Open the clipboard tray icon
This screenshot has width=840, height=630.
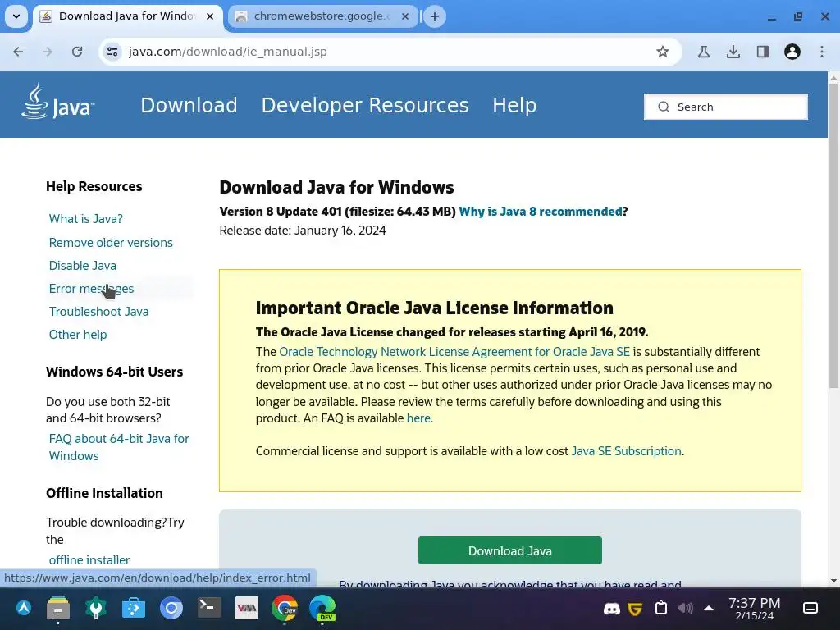coord(661,608)
